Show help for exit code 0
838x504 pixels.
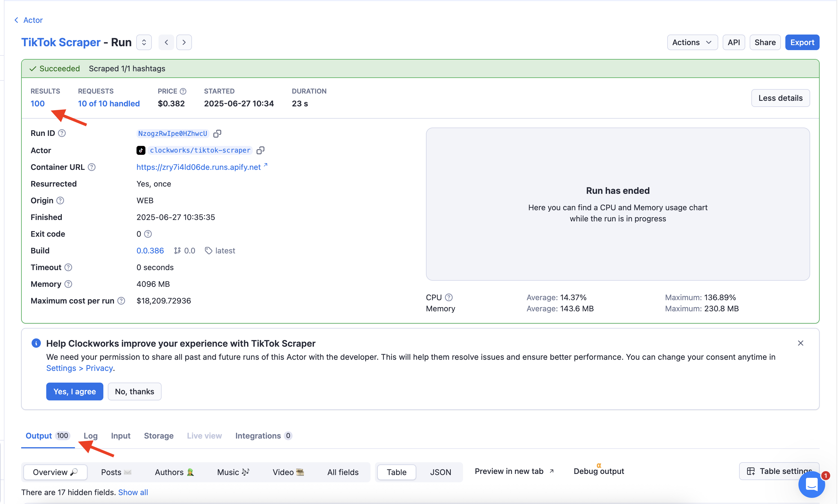148,234
